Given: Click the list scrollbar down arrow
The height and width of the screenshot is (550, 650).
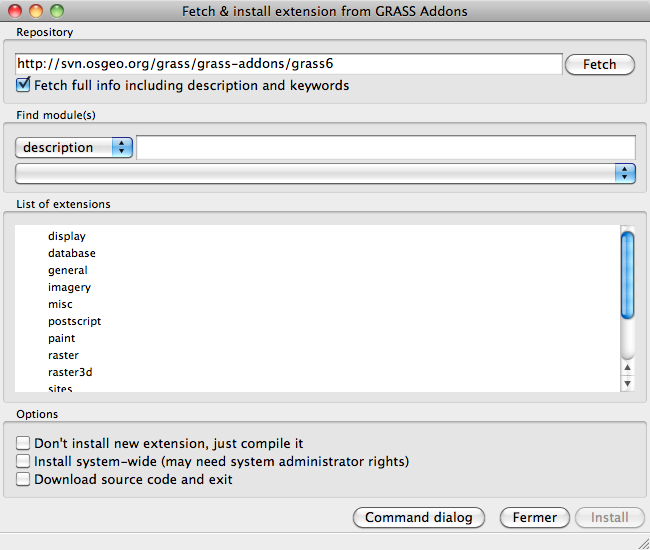Looking at the screenshot, I should click(x=627, y=383).
